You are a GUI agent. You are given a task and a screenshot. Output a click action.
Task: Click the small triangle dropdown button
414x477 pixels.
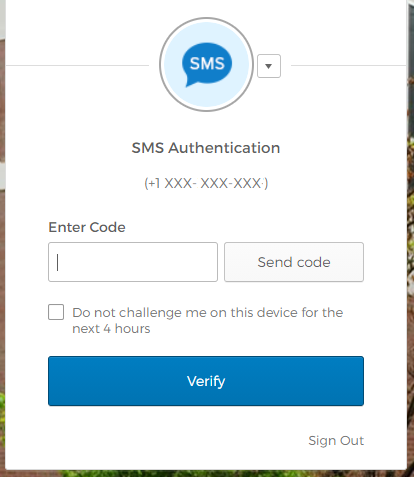[x=269, y=66]
